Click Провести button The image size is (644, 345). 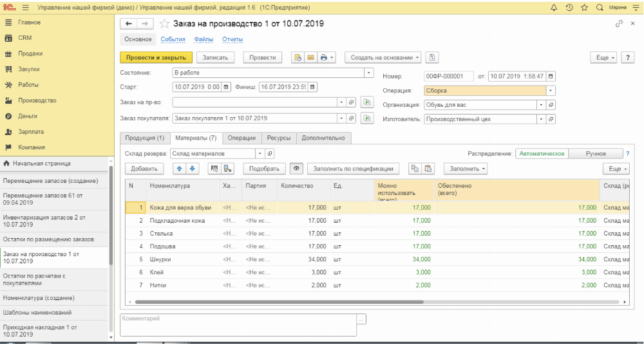tap(263, 57)
